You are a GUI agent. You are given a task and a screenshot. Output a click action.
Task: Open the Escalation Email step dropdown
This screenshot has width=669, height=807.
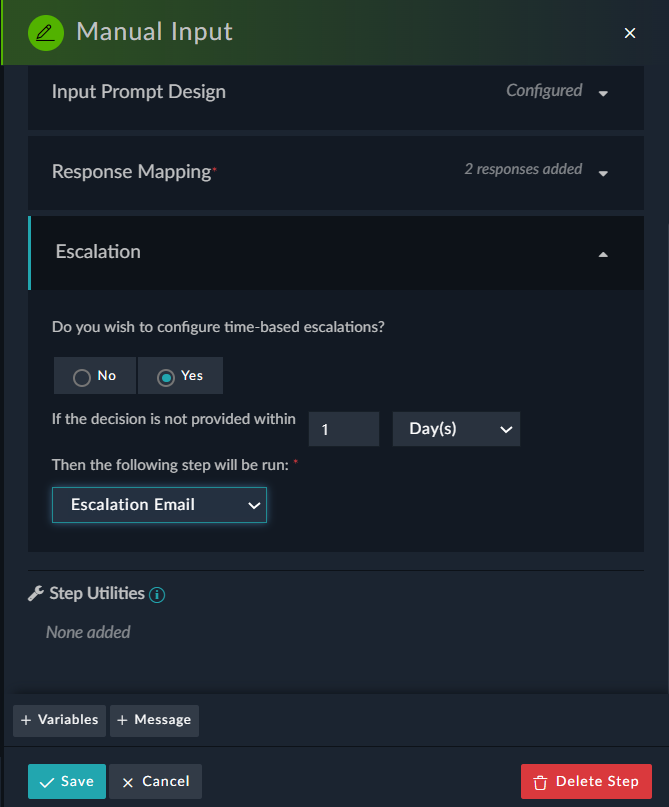[x=159, y=505]
